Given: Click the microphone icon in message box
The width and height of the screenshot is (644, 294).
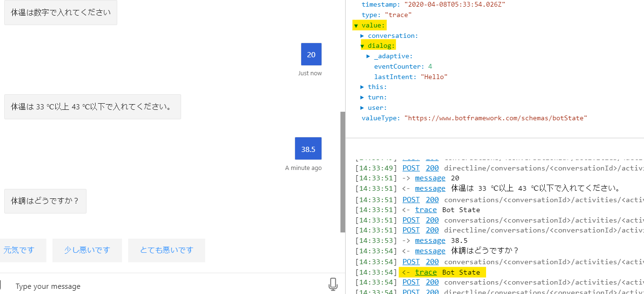Looking at the screenshot, I should [333, 285].
